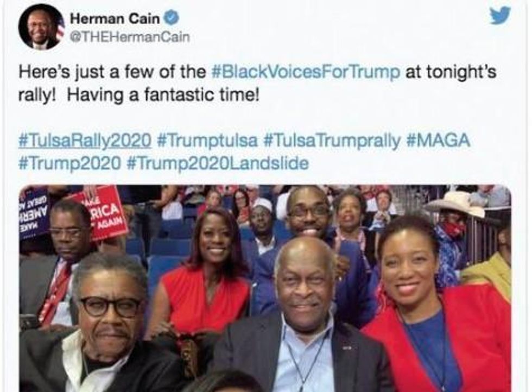The image size is (532, 392).
Task: Open the Herman Cain display name
Action: pos(115,18)
